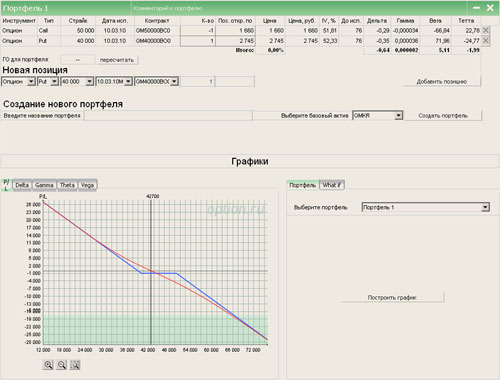Select the What if tab

(332, 185)
